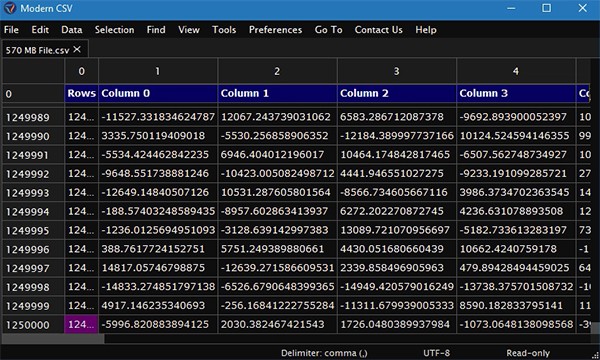The width and height of the screenshot is (600, 360).
Task: Click the vertical scrollbar thumb at bottom
Action: (x=595, y=328)
